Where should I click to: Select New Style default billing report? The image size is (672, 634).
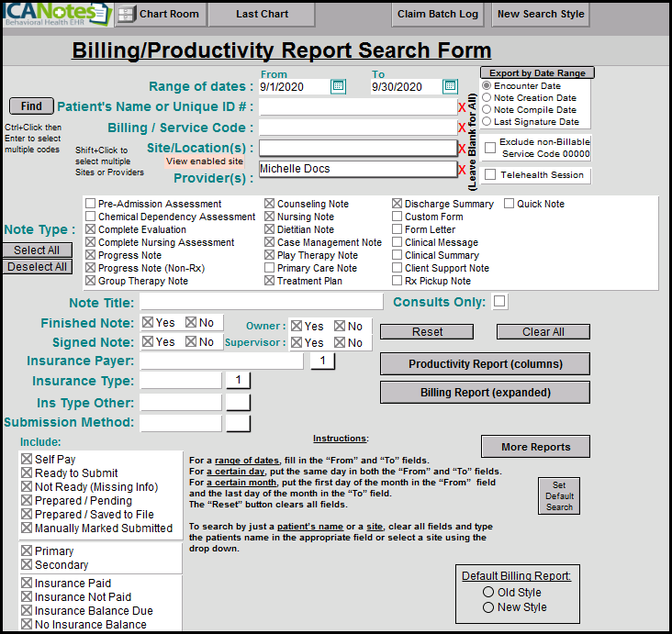click(x=487, y=607)
